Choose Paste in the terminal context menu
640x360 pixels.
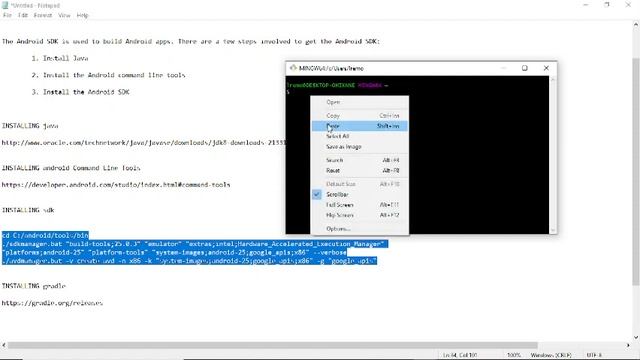click(x=360, y=126)
